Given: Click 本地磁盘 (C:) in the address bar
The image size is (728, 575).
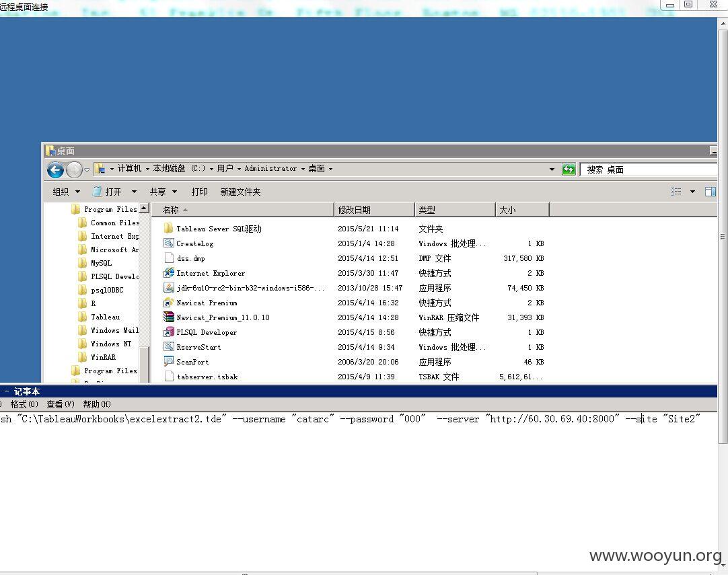Looking at the screenshot, I should click(179, 168).
